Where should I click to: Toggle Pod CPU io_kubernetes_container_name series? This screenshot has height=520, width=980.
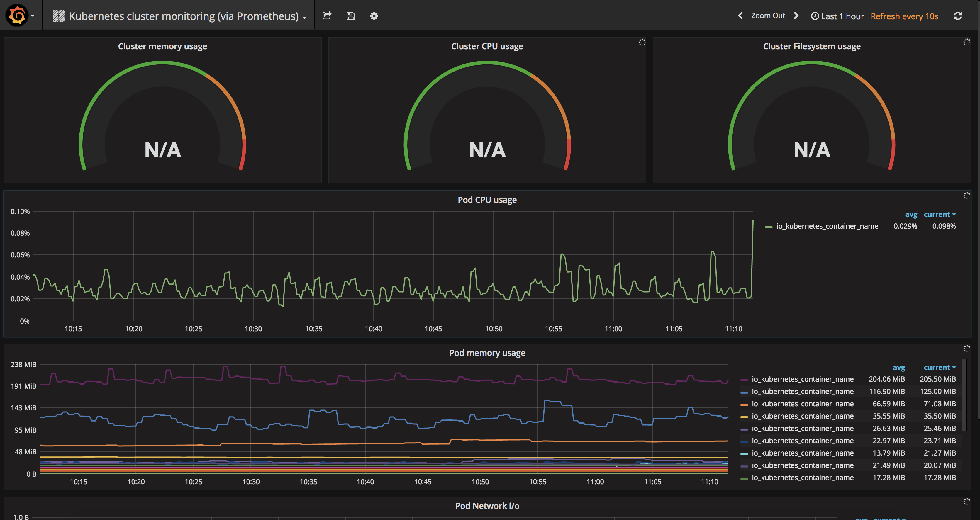(x=827, y=226)
